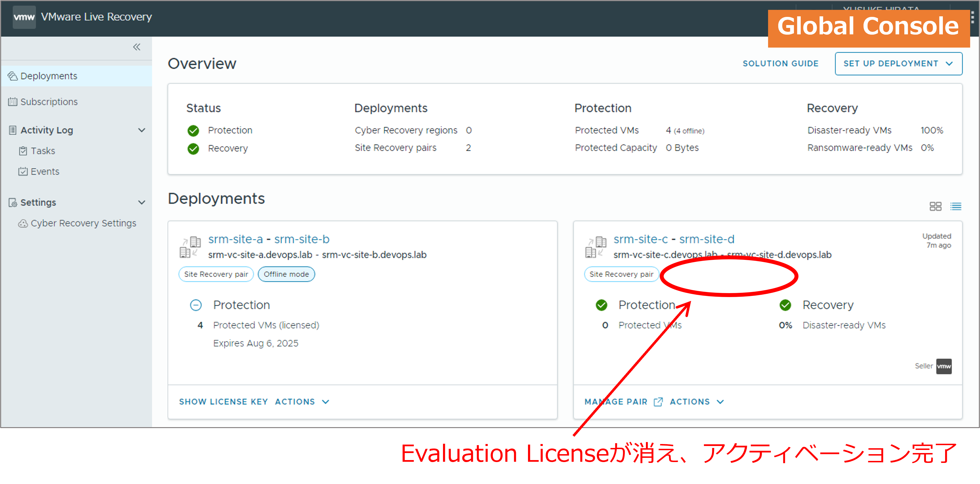Click the Settings gear-document icon
This screenshot has width=980, height=484.
point(13,202)
